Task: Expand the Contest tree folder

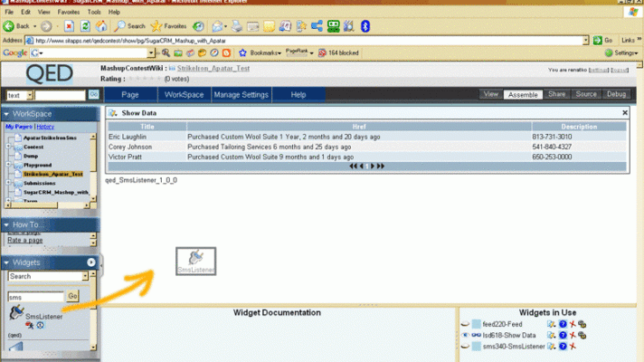Action: pyautogui.click(x=8, y=147)
